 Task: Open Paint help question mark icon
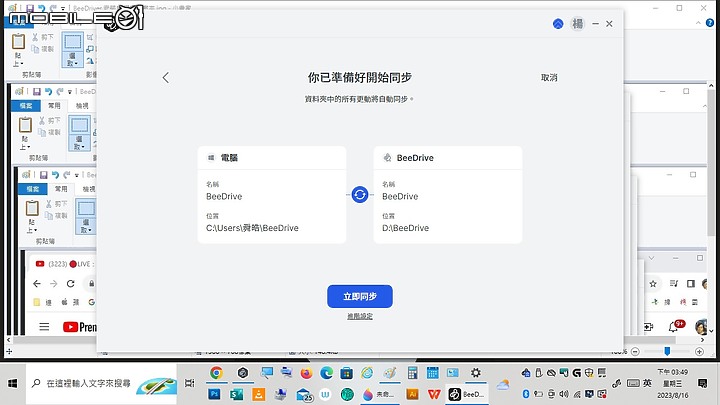[x=710, y=22]
